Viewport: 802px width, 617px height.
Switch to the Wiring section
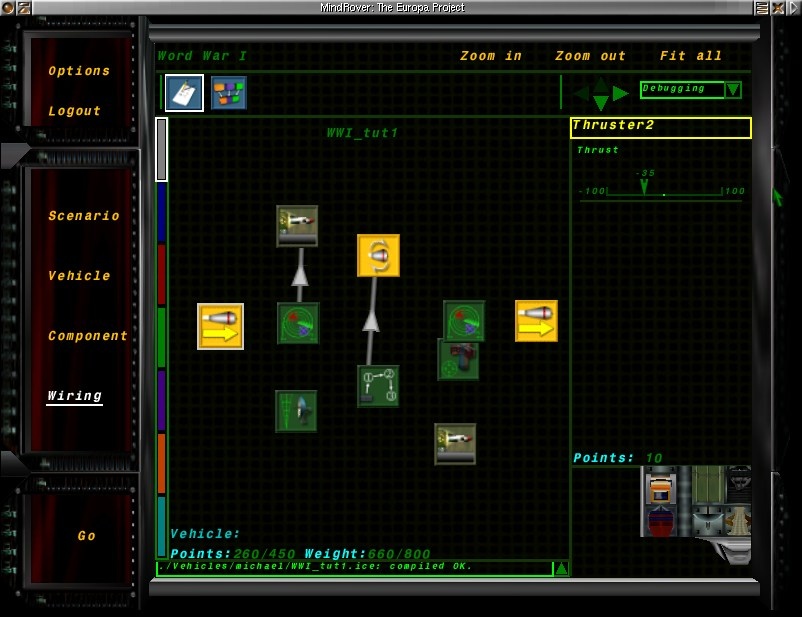75,395
